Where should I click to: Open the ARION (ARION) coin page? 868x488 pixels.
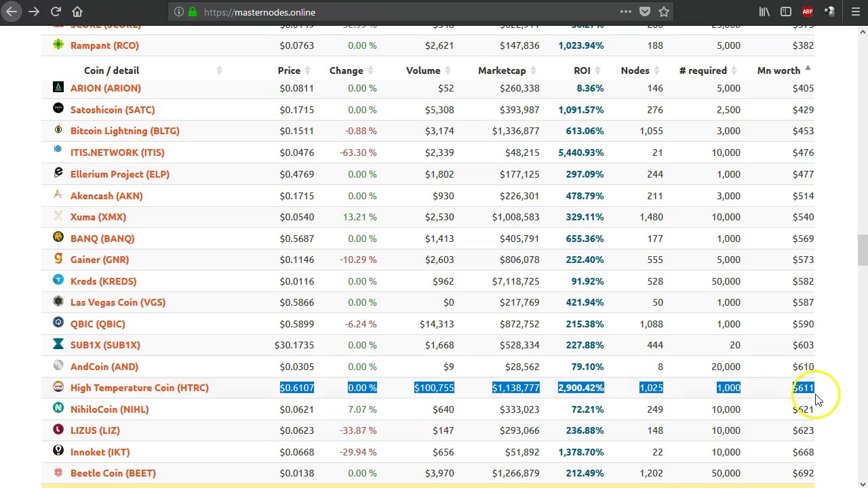[106, 88]
